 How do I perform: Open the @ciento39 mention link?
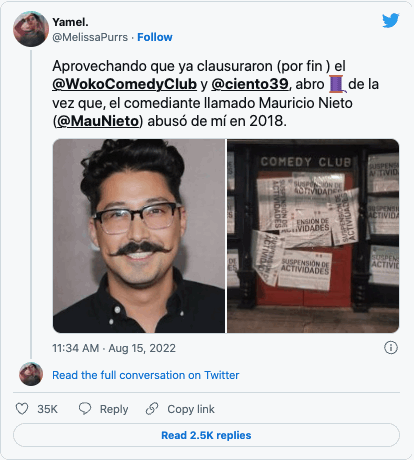coord(250,84)
